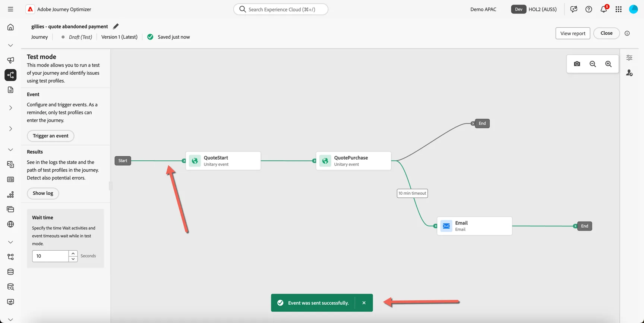644x323 pixels.
Task: Click the Draft (Test) status text
Action: (80, 37)
